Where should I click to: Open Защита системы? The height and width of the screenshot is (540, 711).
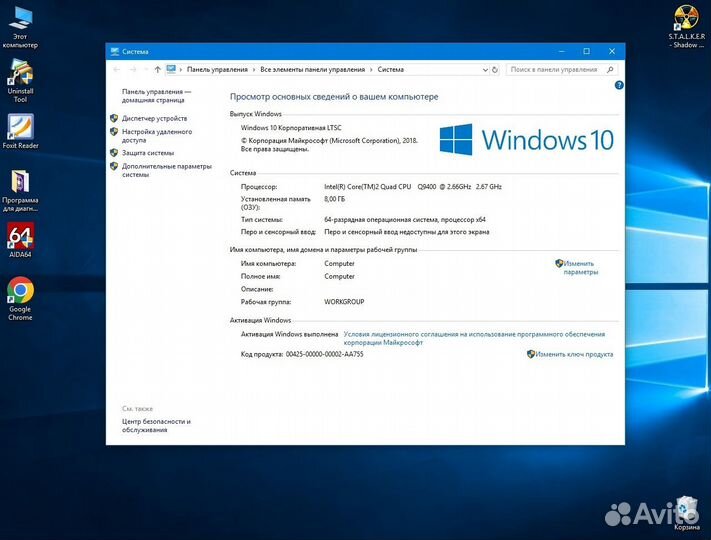point(148,153)
